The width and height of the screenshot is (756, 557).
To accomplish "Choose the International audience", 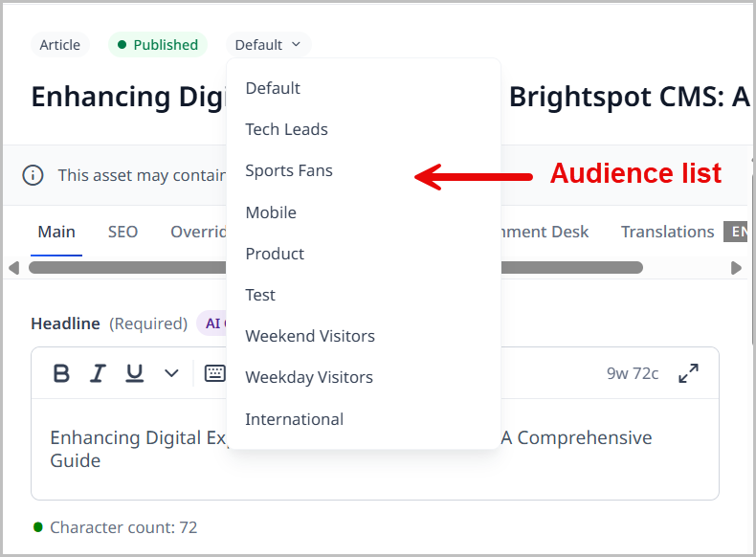I will point(364,419).
